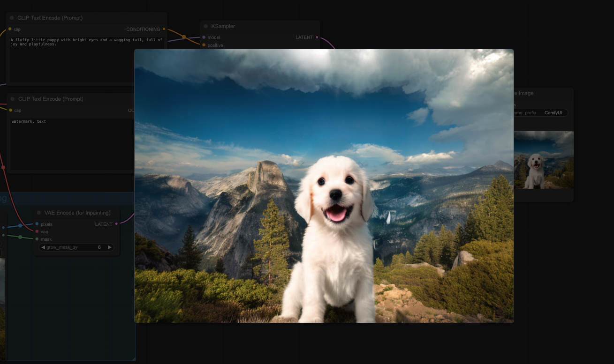This screenshot has width=614, height=364.
Task: Collapse the KSampler node via its dot
Action: (x=205, y=26)
